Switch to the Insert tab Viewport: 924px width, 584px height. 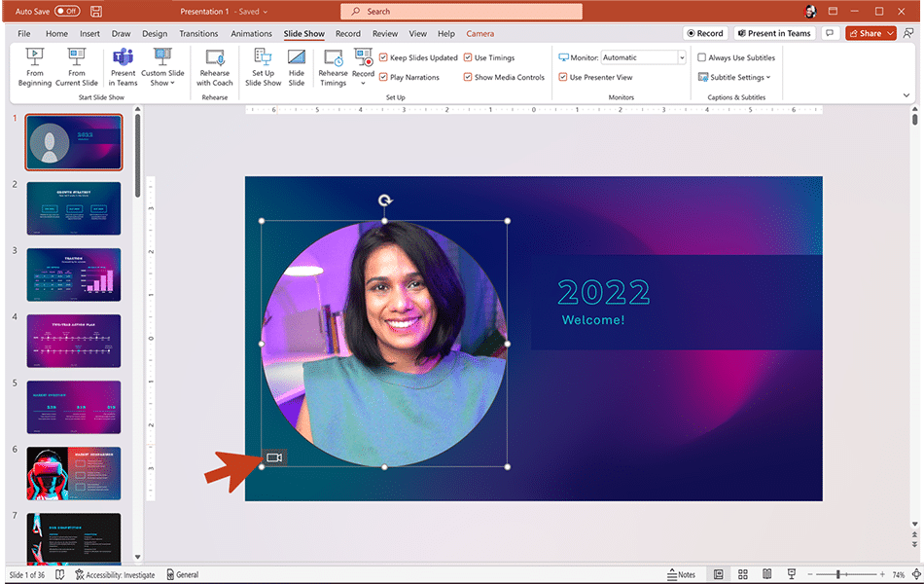coord(89,34)
